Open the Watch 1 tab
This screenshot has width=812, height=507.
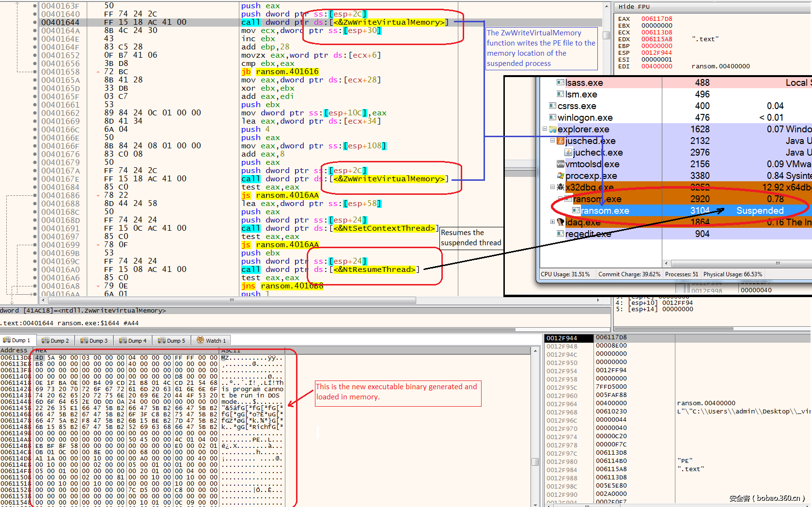pos(210,341)
